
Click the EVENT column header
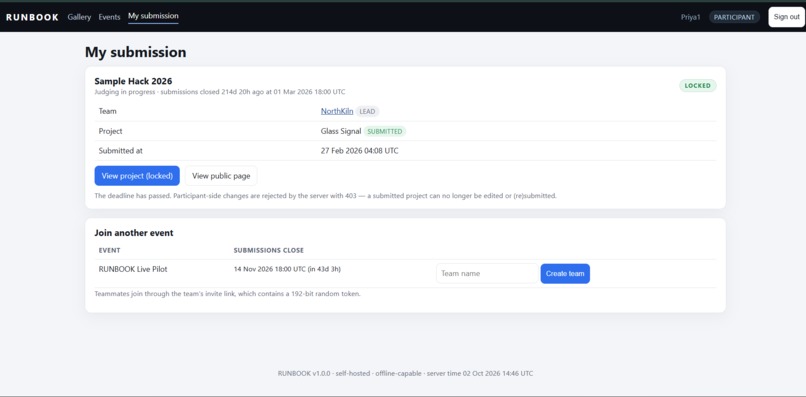tap(109, 250)
